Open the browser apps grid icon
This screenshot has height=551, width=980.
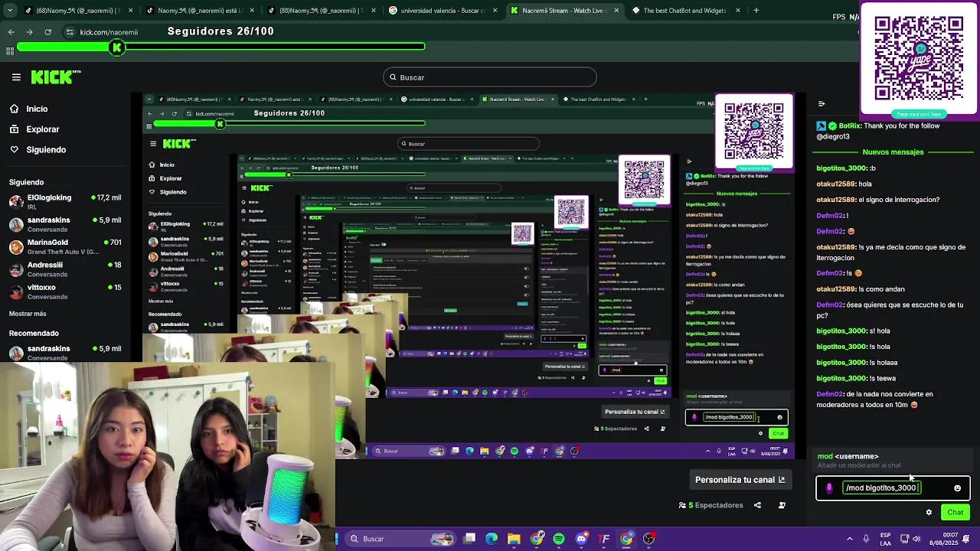10,51
